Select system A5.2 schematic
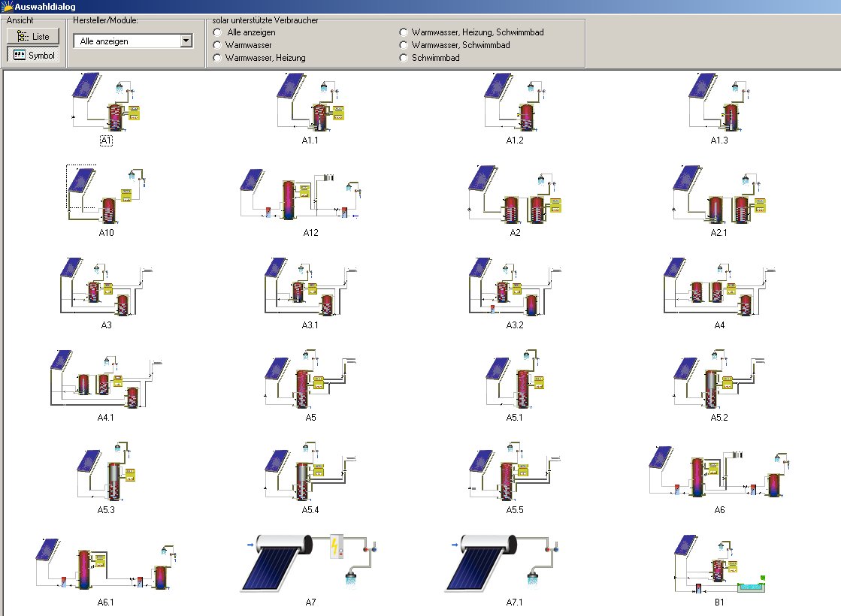Screen dimensions: 841x616 coord(718,383)
